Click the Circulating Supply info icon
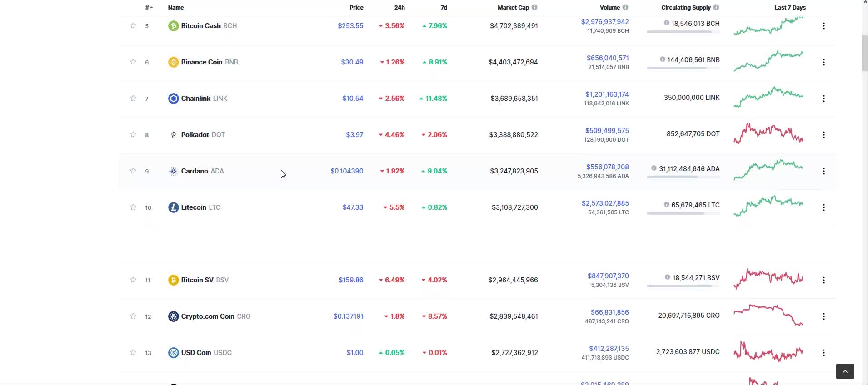Viewport: 868px width, 385px height. 716,7
